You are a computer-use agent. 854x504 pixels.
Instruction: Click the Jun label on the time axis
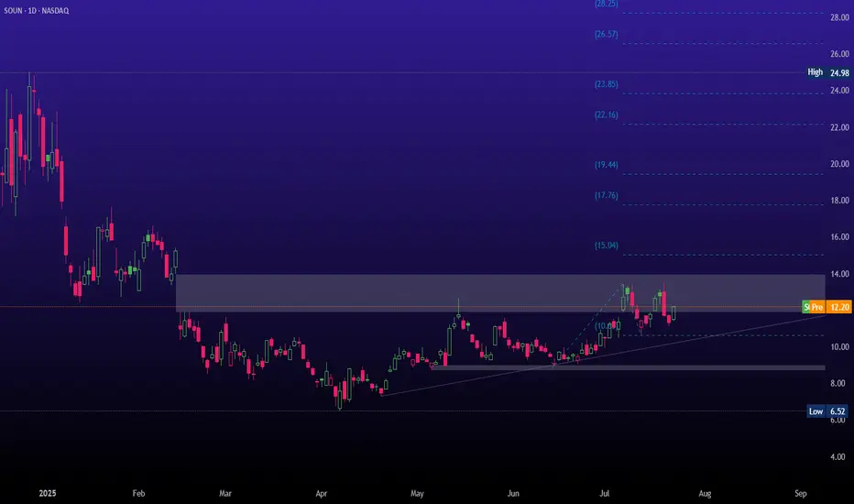pos(513,494)
